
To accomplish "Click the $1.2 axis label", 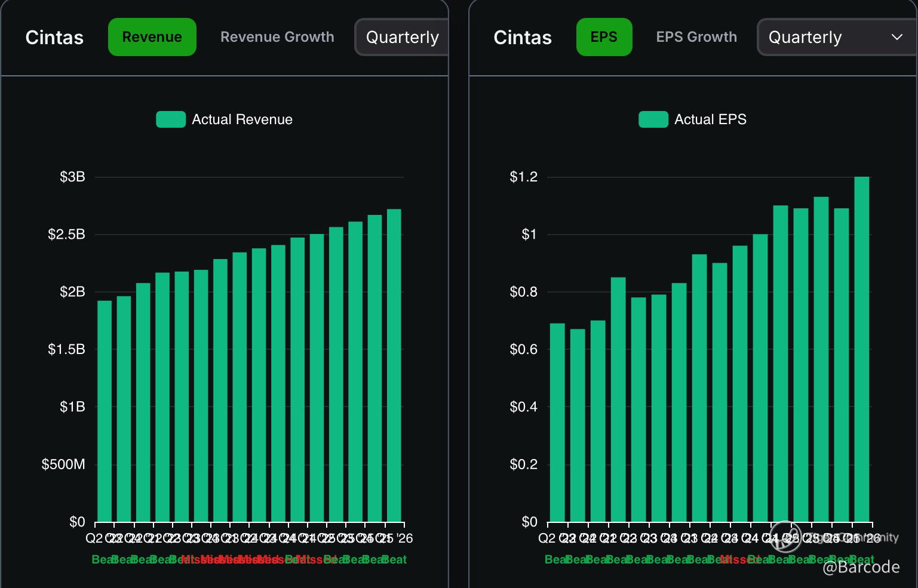I will (x=524, y=177).
